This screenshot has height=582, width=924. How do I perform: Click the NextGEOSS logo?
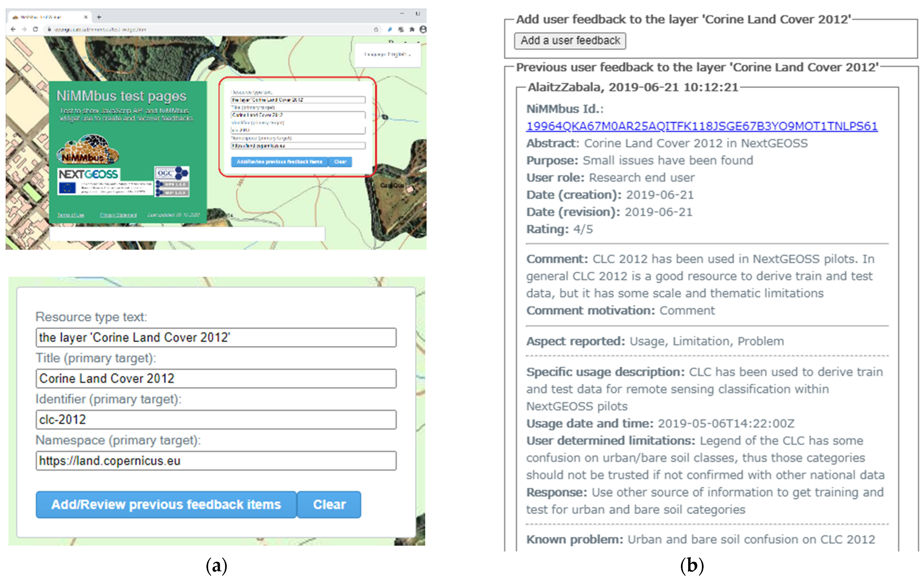coord(88,174)
